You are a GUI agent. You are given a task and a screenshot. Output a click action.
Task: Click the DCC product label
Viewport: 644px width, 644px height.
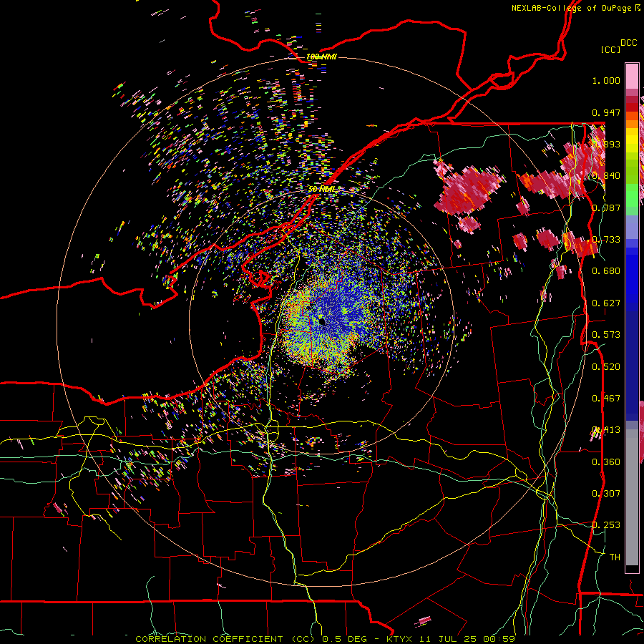(629, 43)
